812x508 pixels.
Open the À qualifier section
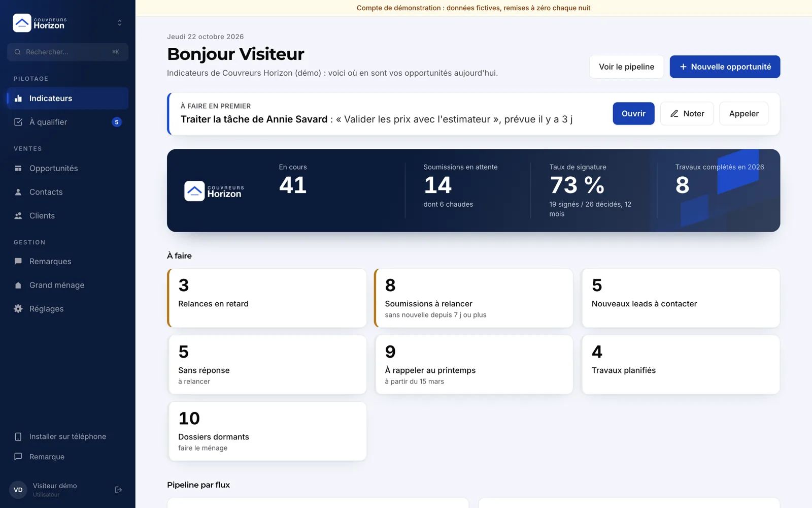67,122
